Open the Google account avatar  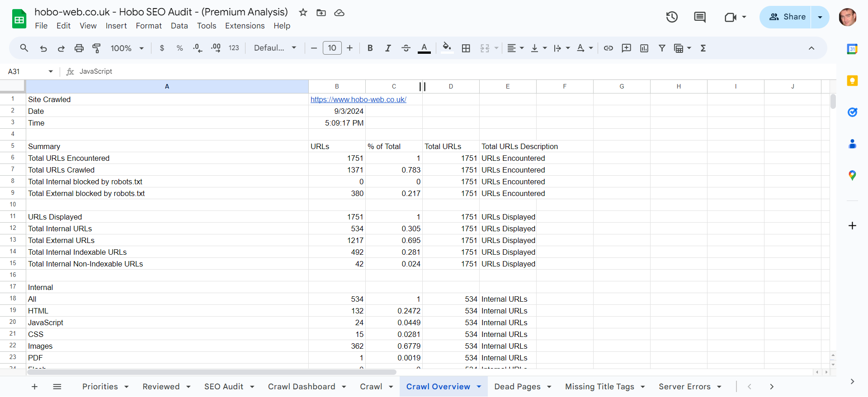848,17
